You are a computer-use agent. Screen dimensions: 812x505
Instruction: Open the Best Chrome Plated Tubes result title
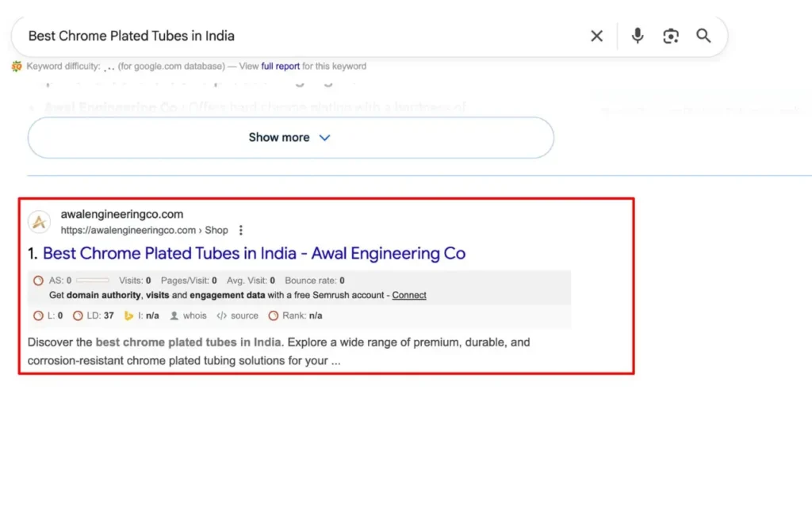[x=254, y=254]
